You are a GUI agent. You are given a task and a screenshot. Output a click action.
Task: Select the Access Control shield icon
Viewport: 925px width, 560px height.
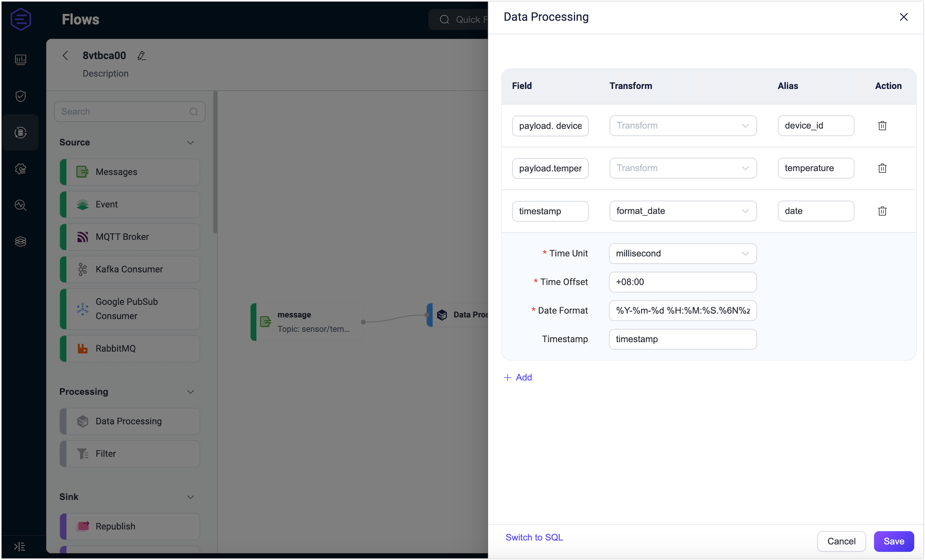[21, 96]
